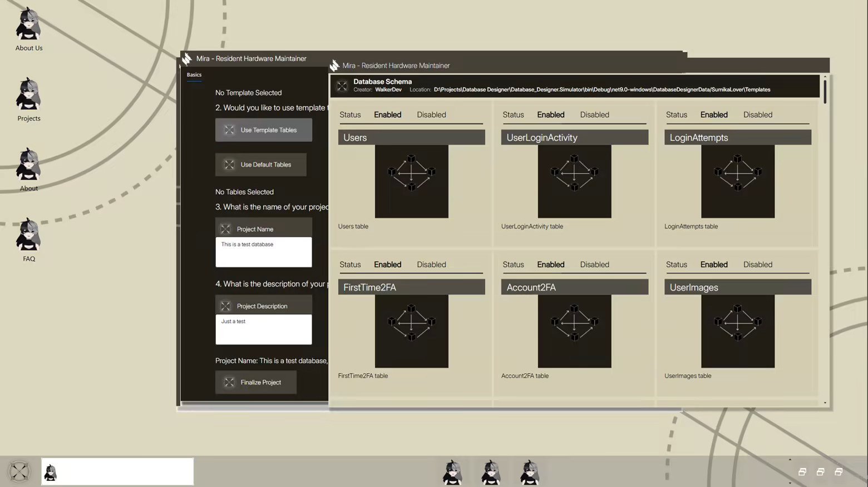
Task: Click the Use Default Tables button
Action: (x=261, y=165)
